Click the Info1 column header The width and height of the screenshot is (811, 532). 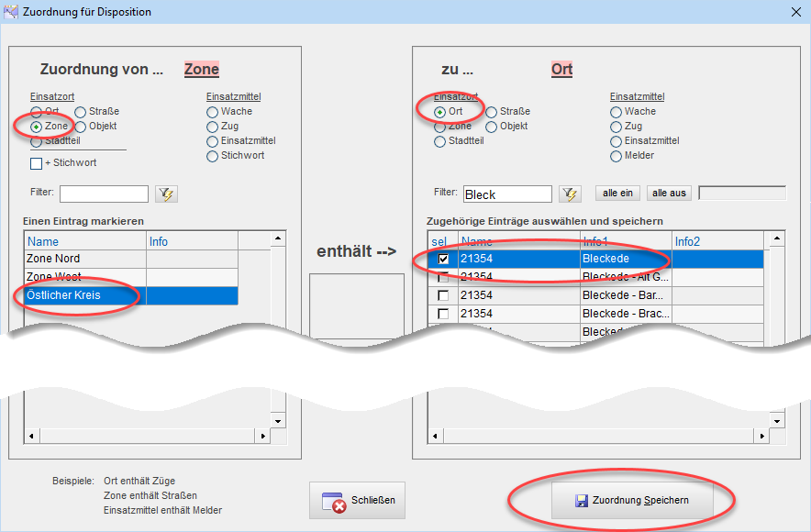[x=624, y=241]
